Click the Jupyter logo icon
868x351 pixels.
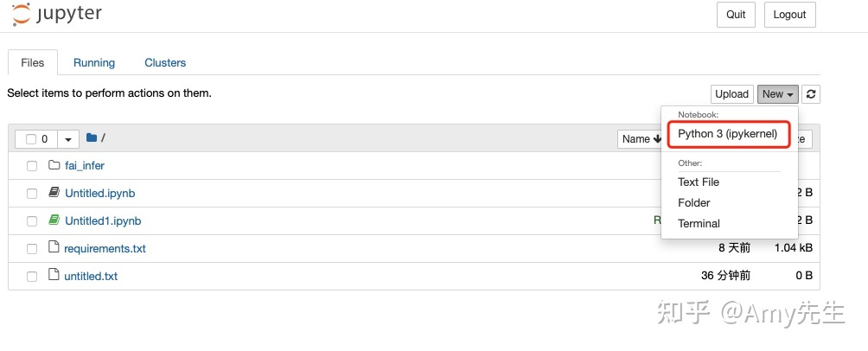tap(21, 15)
